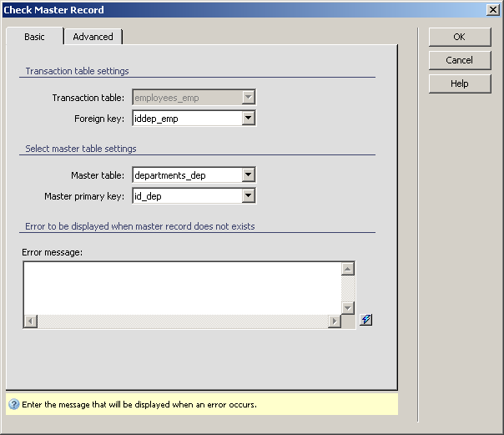
Task: Open the Master table dropdown
Action: [248, 175]
